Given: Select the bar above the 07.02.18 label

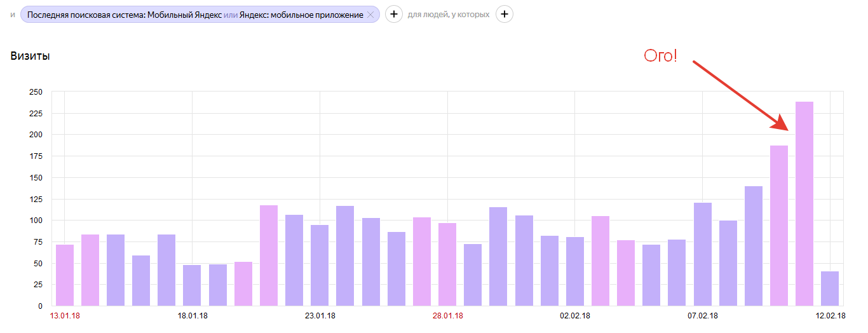Looking at the screenshot, I should click(x=702, y=254).
